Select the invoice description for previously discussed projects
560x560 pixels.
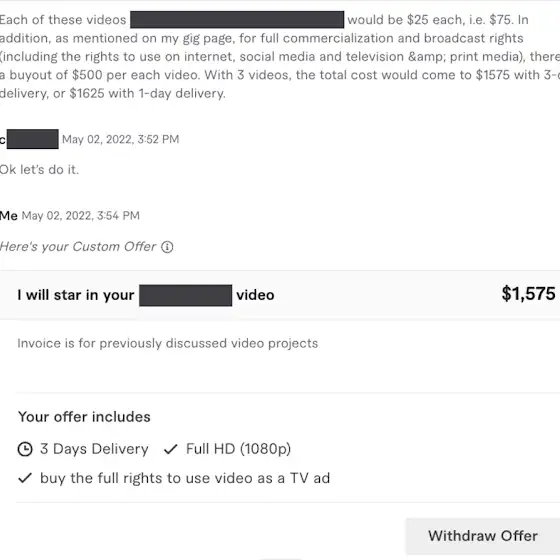coord(168,343)
